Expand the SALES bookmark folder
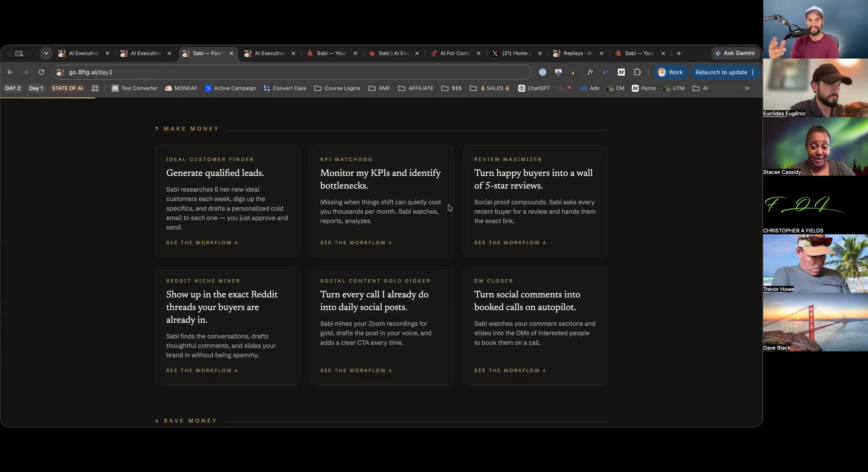Image resolution: width=868 pixels, height=472 pixels. tap(489, 88)
